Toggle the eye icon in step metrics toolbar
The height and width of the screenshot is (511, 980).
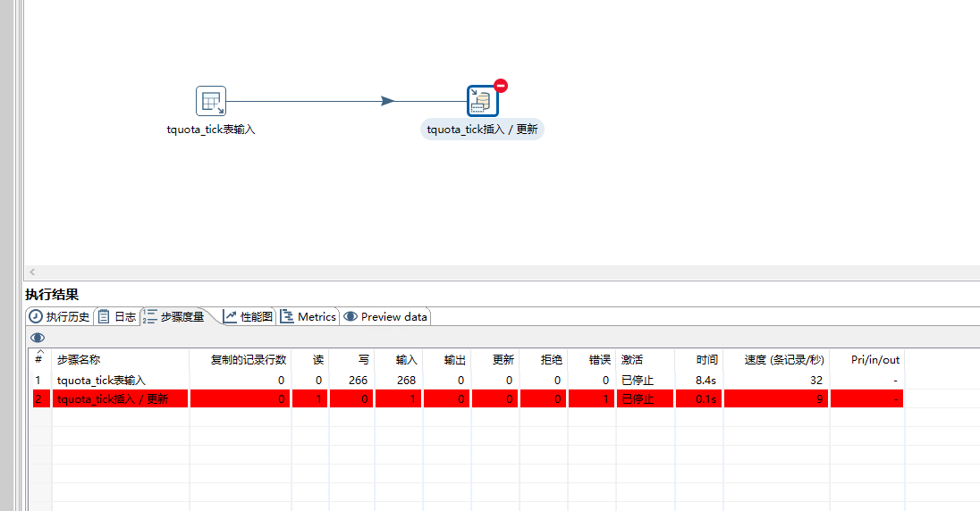[38, 338]
